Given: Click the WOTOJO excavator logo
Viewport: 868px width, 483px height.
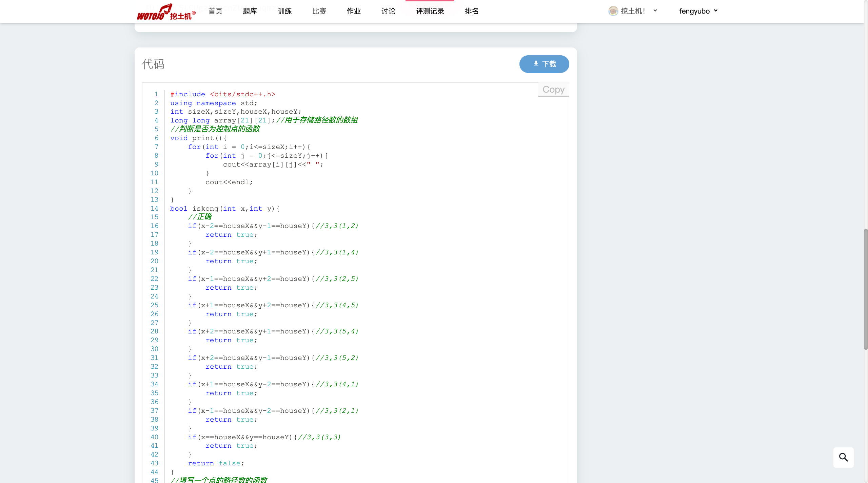Looking at the screenshot, I should 166,12.
